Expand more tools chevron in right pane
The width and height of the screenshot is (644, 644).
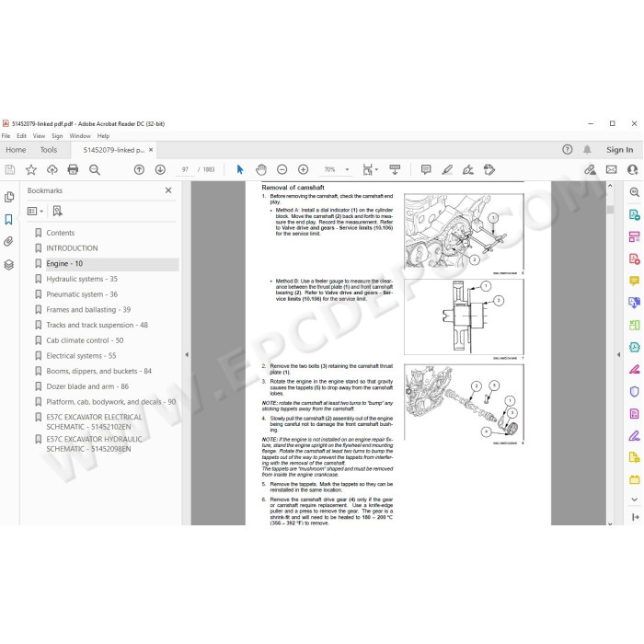pyautogui.click(x=634, y=500)
